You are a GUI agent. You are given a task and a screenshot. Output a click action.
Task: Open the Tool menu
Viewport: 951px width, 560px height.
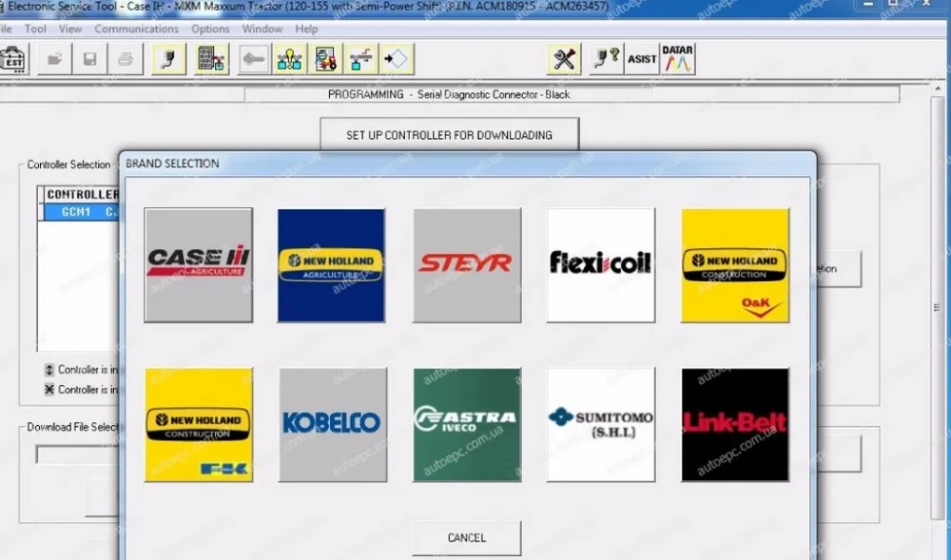click(x=35, y=29)
